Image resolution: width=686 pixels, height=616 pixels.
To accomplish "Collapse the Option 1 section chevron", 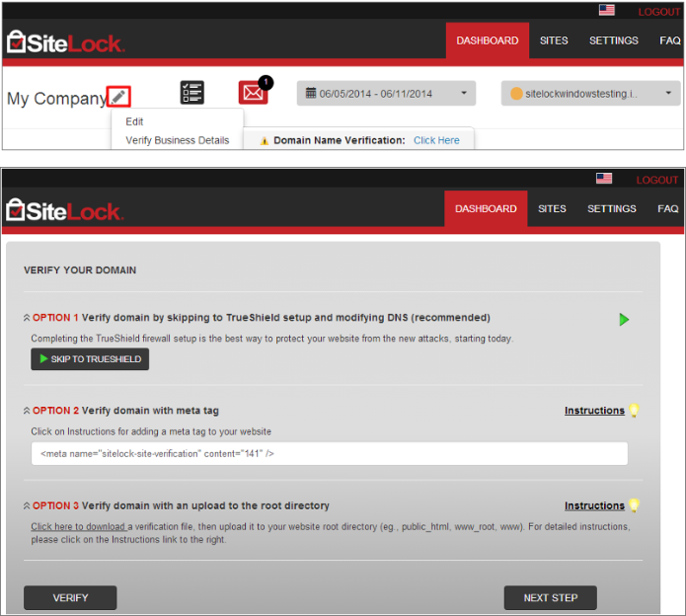I will tap(27, 318).
